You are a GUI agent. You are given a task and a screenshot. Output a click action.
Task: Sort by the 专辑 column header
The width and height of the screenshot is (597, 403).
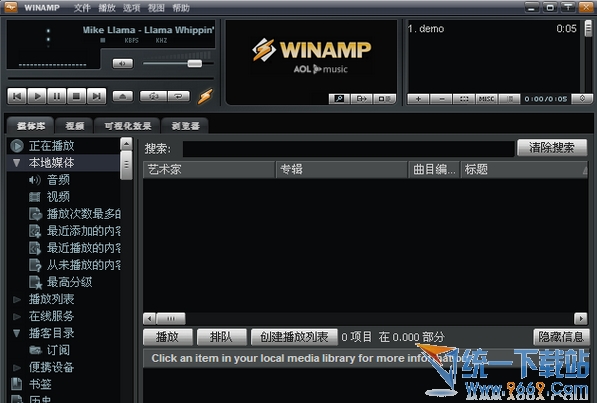click(342, 170)
